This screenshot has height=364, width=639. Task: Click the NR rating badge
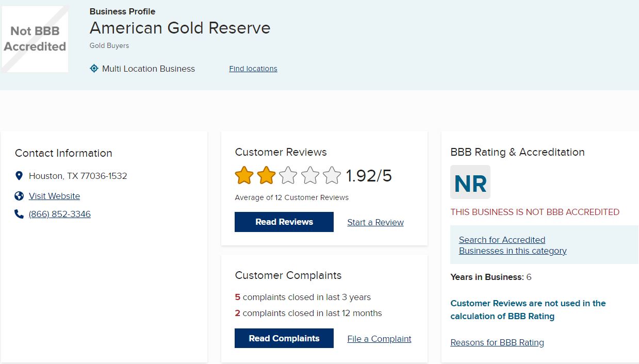(470, 182)
